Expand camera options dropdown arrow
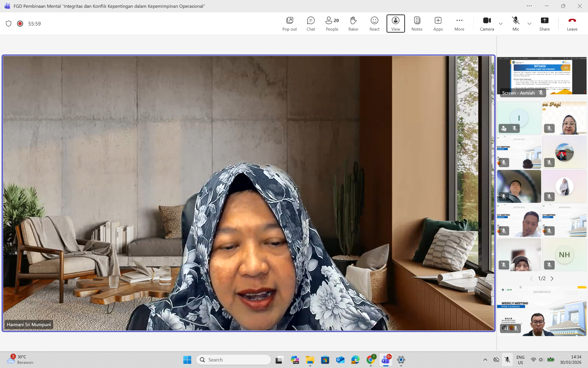The height and width of the screenshot is (368, 588). pos(501,24)
